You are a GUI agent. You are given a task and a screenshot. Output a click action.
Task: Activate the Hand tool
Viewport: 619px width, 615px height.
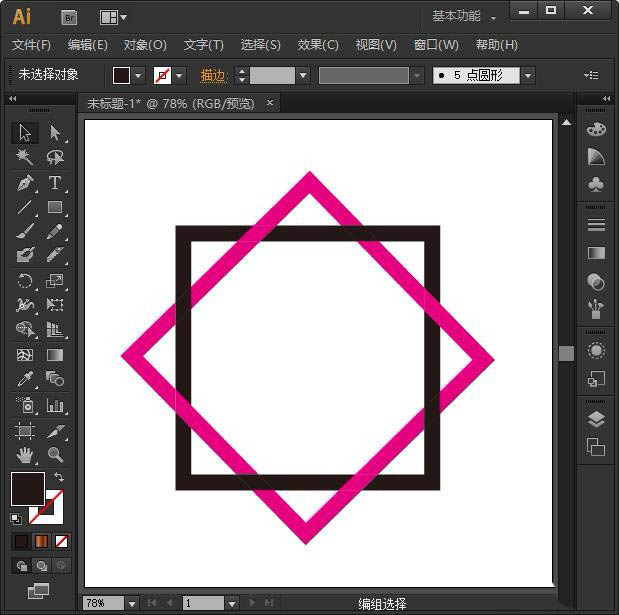[x=25, y=455]
